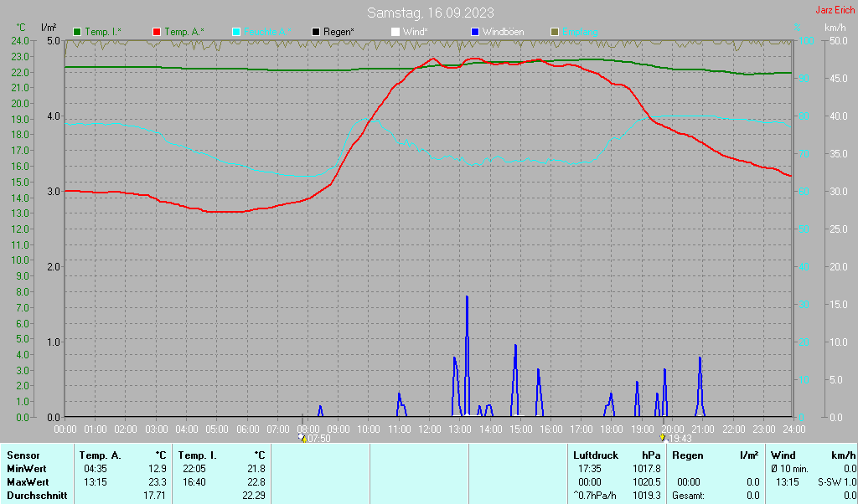Click the pressure minimum value '1017.8'
Screen dimensions: 858x504
pos(647,469)
